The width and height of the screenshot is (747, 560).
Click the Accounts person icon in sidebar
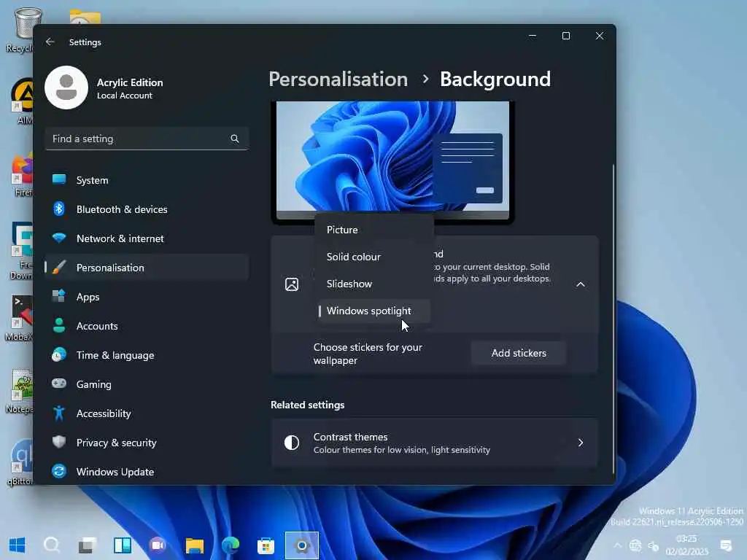point(59,325)
